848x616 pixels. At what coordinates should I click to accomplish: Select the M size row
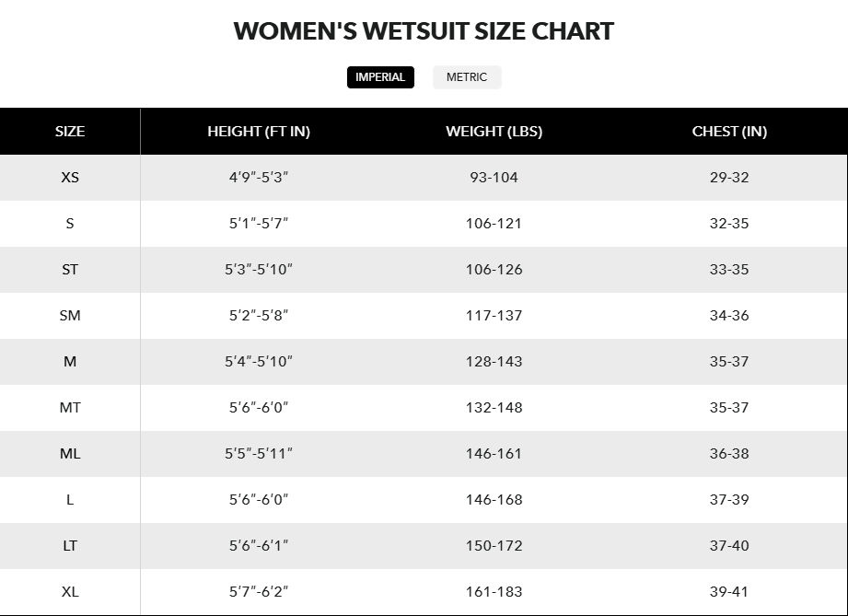coord(69,361)
